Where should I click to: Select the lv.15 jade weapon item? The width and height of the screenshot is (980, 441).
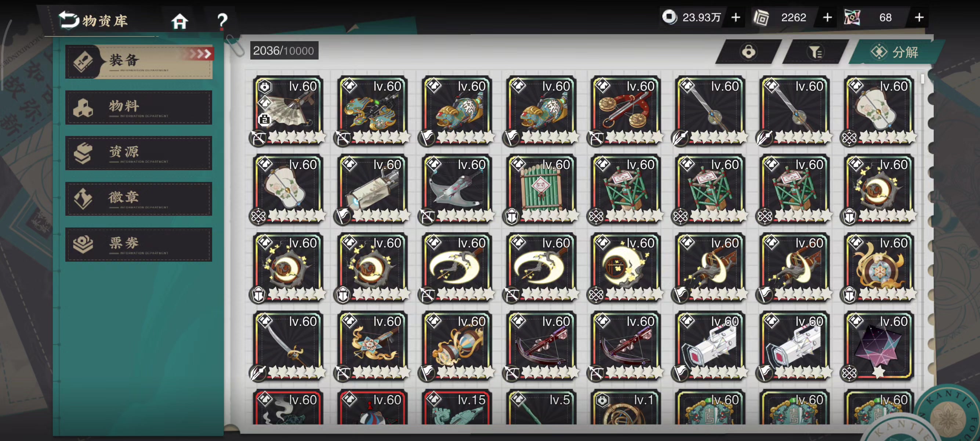457,407
